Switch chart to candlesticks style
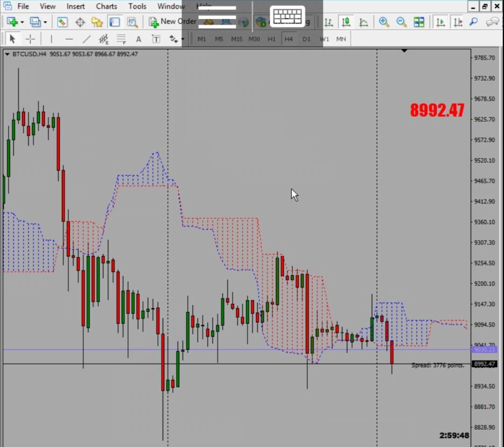The height and width of the screenshot is (447, 504). [x=346, y=22]
